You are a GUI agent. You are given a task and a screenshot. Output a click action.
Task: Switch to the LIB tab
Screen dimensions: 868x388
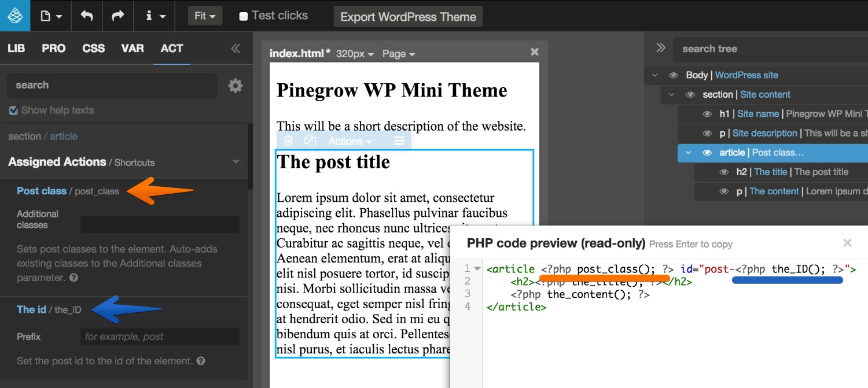[16, 49]
